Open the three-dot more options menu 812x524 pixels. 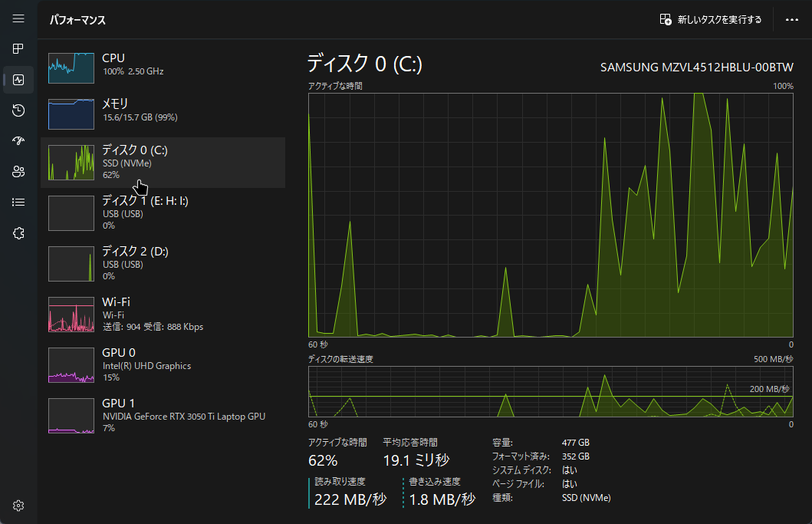[x=792, y=20]
